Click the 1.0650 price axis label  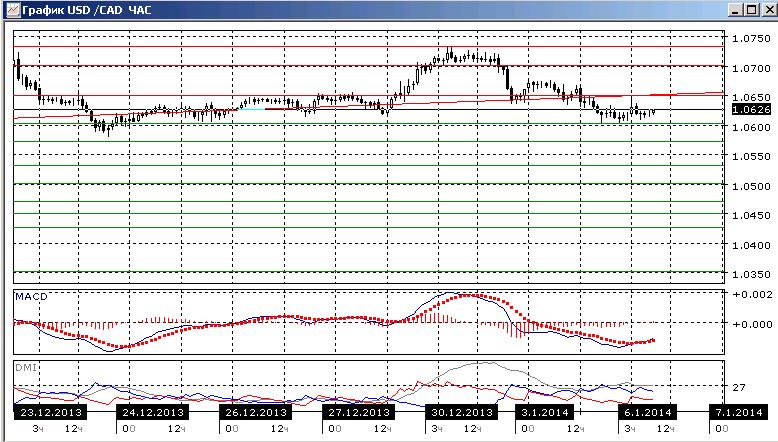(751, 97)
